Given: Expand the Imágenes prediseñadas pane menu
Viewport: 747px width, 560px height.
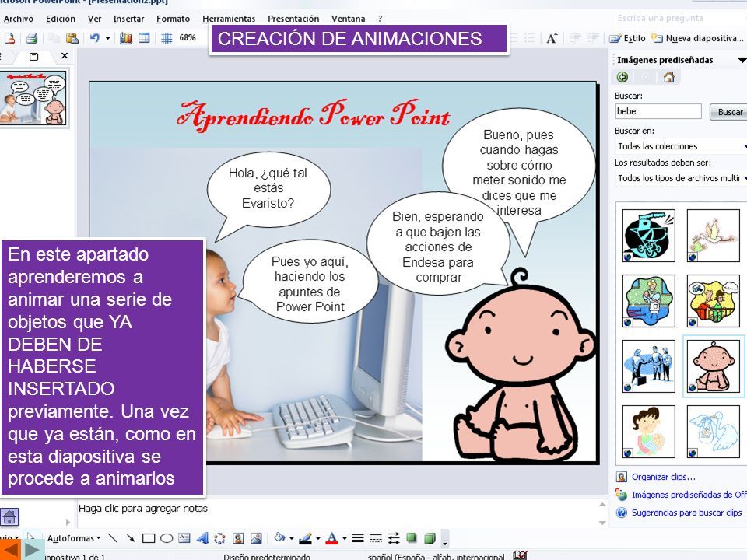Looking at the screenshot, I should (x=742, y=60).
